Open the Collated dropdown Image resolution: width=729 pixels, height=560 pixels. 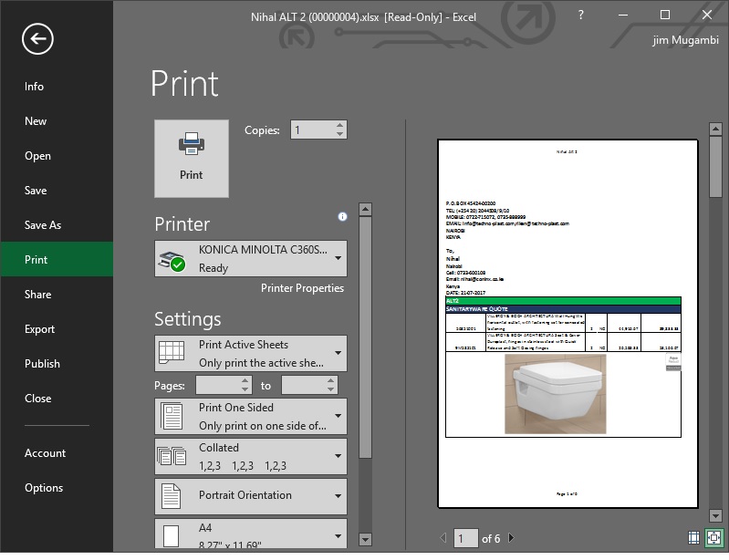click(x=251, y=456)
